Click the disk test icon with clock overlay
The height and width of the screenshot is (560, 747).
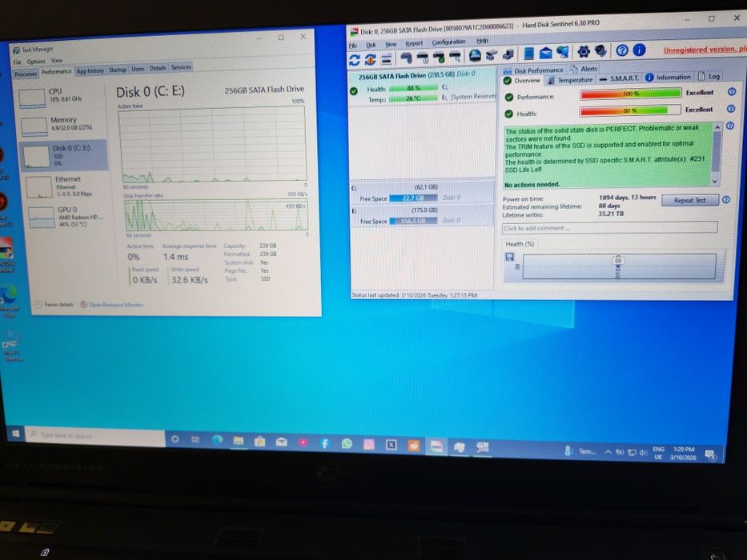(423, 58)
